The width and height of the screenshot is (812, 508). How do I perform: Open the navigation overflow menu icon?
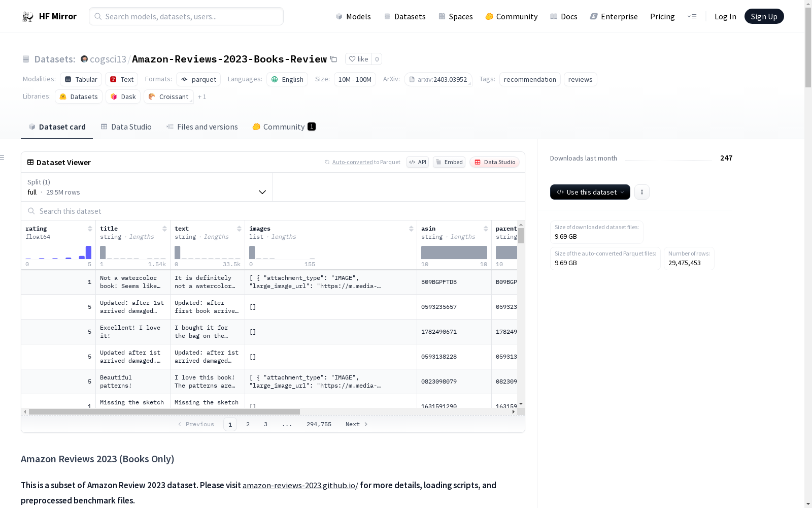[692, 16]
